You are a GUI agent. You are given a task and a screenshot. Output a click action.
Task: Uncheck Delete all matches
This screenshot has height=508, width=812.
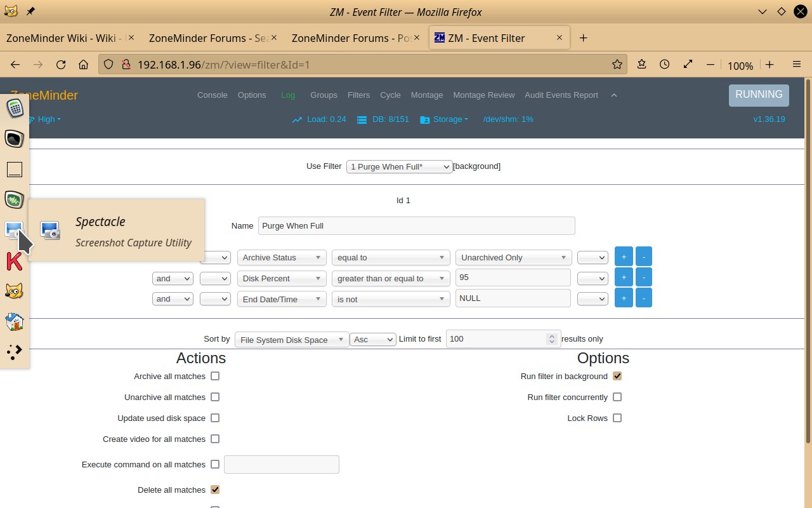[215, 490]
